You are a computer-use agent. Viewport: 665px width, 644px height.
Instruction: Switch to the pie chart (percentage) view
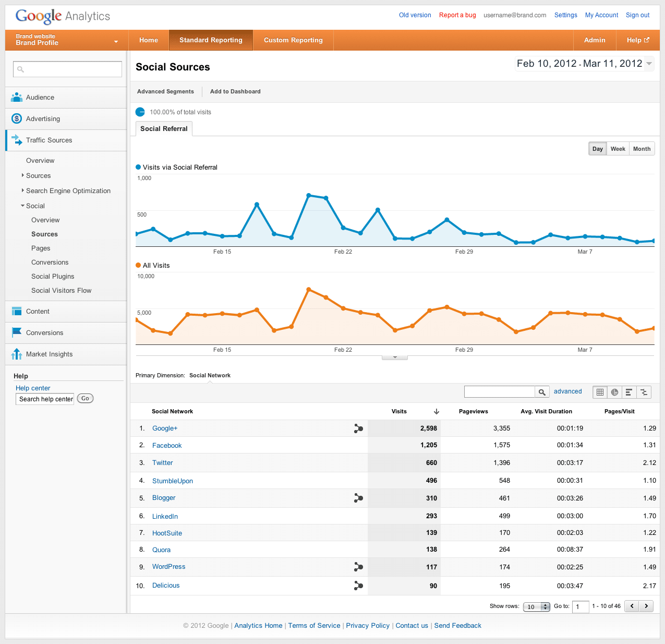615,392
